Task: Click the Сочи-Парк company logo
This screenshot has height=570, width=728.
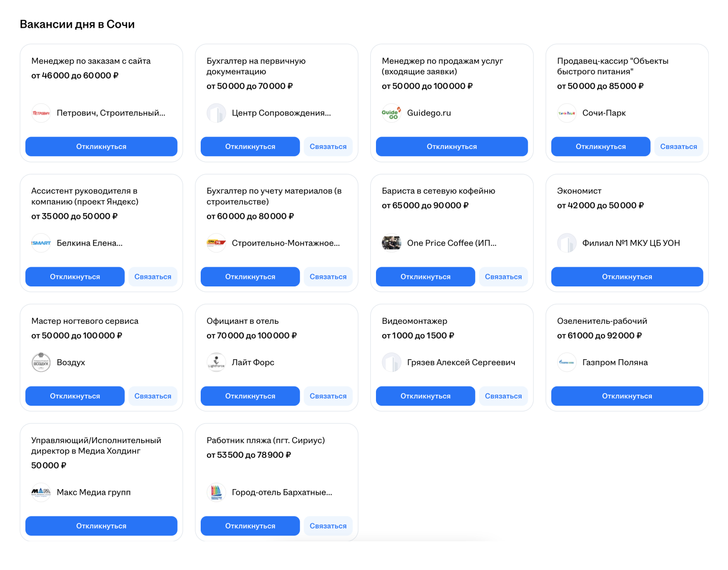Action: click(x=567, y=113)
